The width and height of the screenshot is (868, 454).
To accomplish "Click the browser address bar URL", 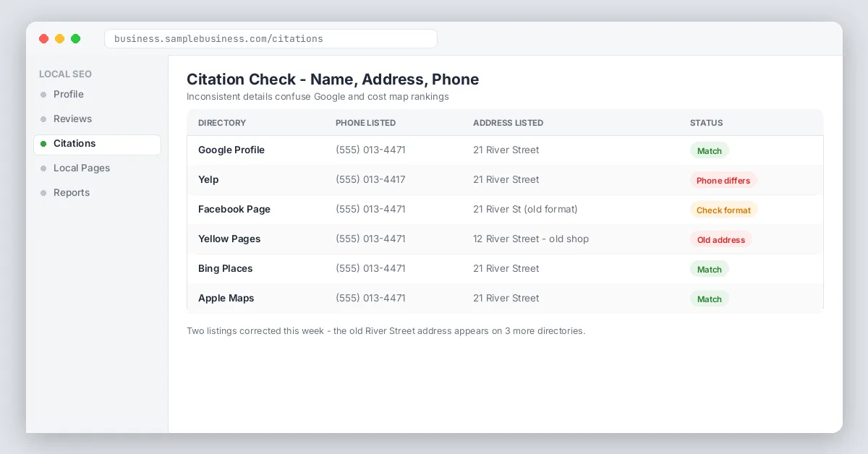I will click(271, 39).
